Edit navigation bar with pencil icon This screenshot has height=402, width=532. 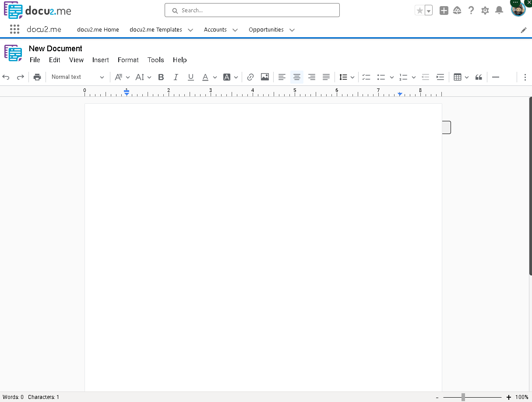524,30
